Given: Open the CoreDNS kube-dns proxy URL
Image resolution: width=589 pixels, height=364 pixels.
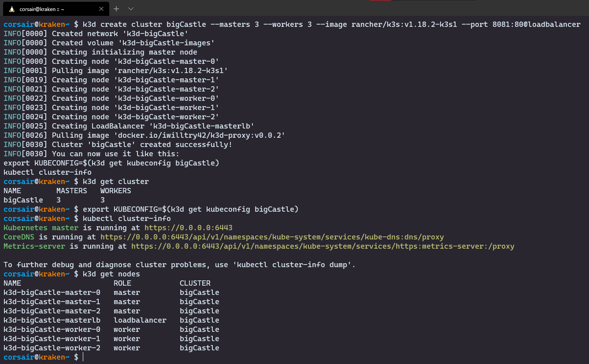Looking at the screenshot, I should click(x=272, y=237).
